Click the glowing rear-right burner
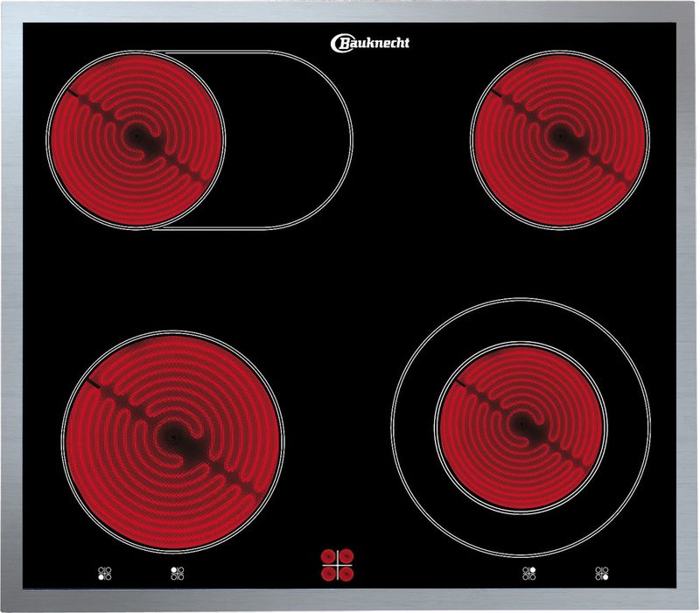 click(x=560, y=136)
